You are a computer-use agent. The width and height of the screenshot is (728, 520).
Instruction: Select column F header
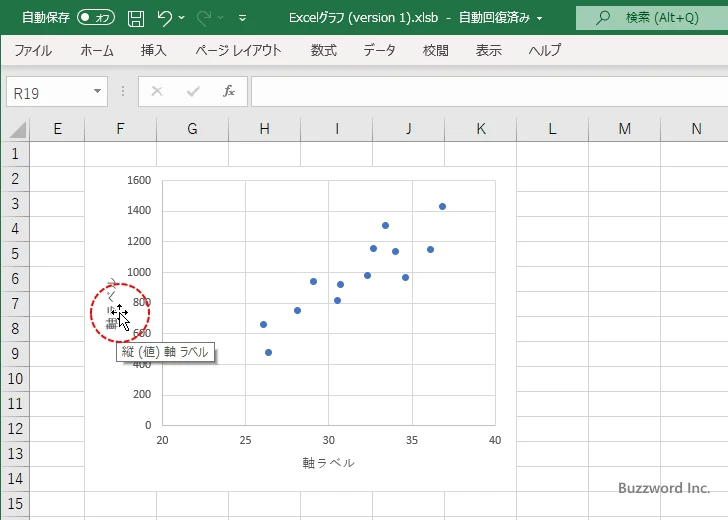120,129
